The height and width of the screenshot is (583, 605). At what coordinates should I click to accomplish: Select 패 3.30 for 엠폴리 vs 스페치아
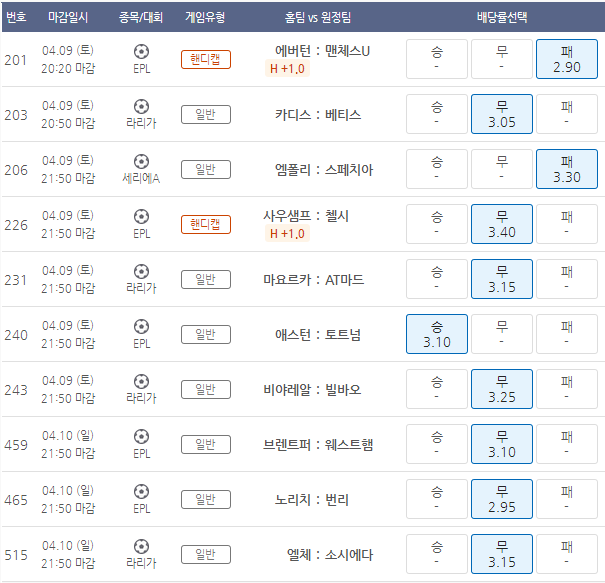pos(566,169)
